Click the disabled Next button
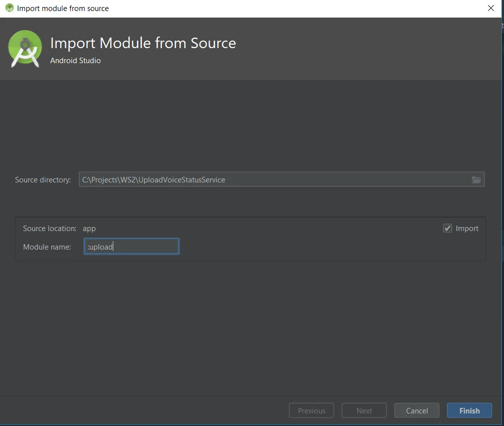This screenshot has width=504, height=426. point(364,410)
